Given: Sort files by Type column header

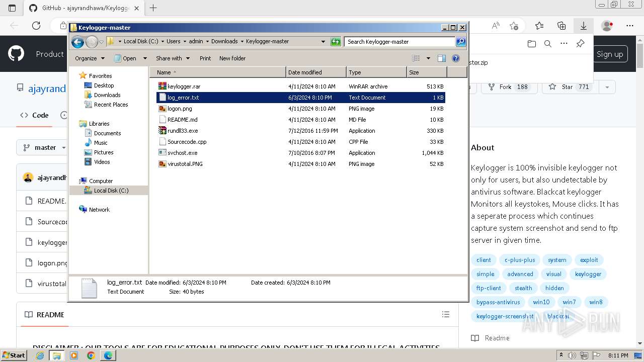Looking at the screenshot, I should coord(376,72).
